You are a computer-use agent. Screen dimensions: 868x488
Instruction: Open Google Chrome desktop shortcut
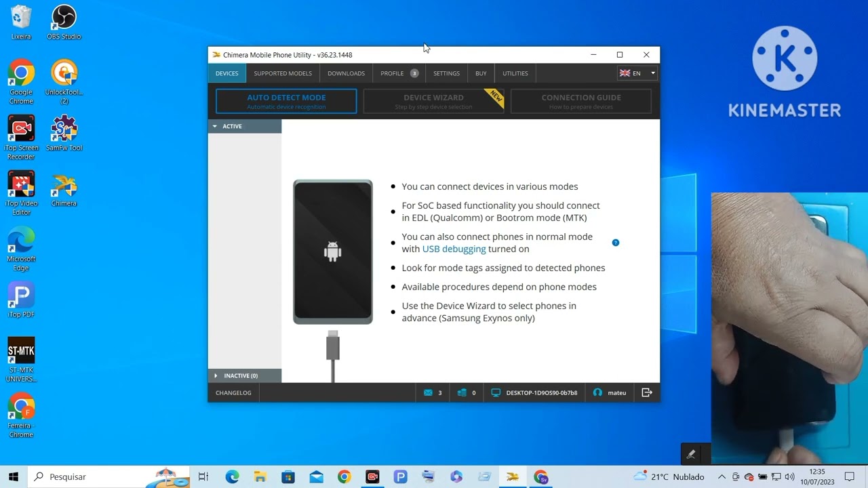tap(21, 82)
